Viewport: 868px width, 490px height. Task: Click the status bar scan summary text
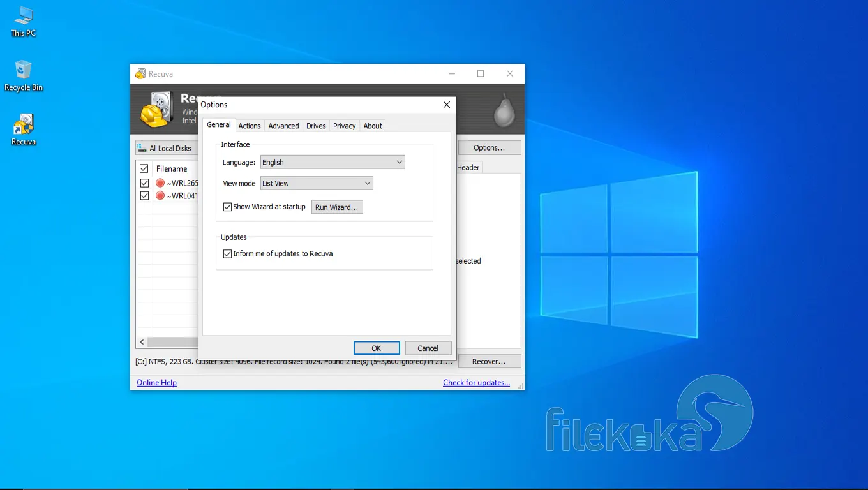pos(294,362)
